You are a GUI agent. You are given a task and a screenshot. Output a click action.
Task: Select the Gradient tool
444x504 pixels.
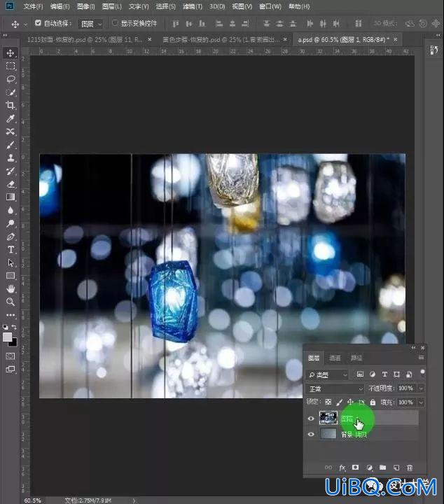tap(11, 197)
